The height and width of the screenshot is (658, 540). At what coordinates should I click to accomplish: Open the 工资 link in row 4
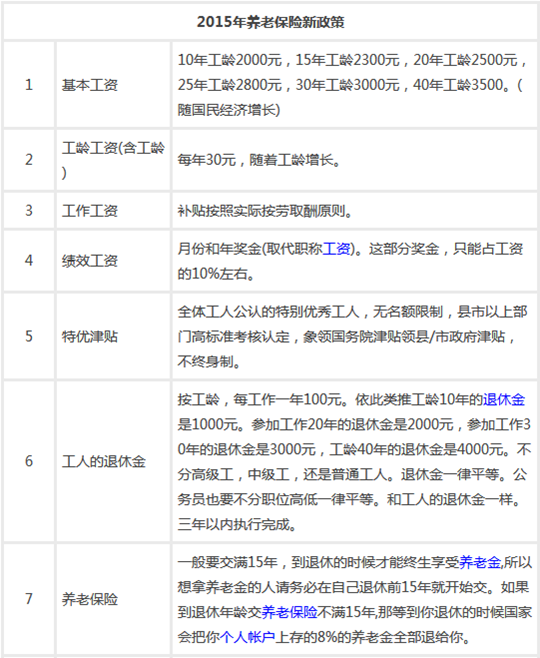(x=337, y=249)
